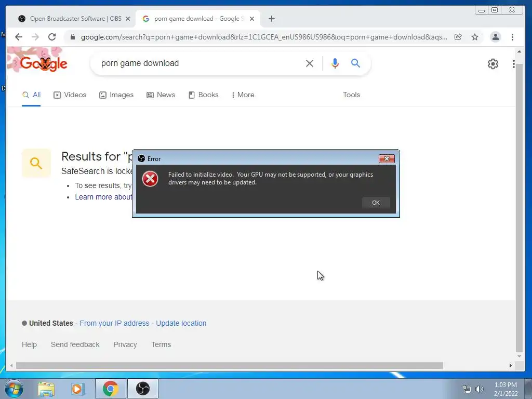The height and width of the screenshot is (399, 532).
Task: Open the taskbar clock and date
Action: (x=506, y=389)
